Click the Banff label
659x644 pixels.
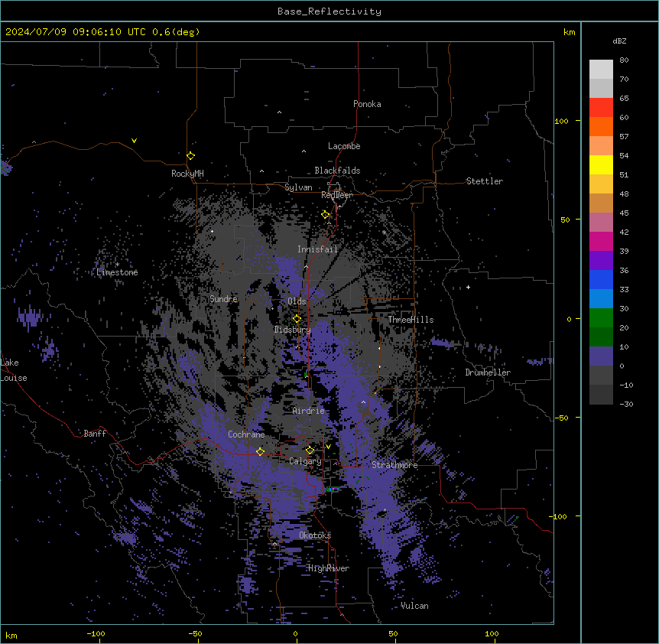coord(95,434)
